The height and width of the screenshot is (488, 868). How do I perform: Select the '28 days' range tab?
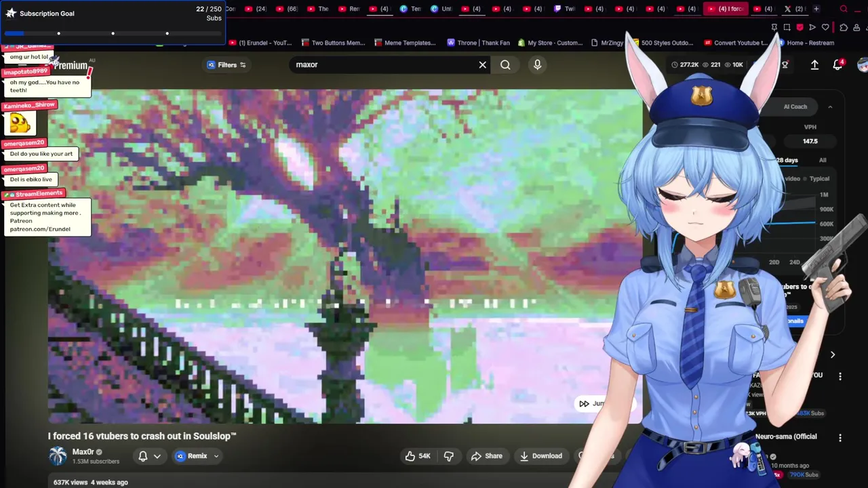[x=787, y=161]
